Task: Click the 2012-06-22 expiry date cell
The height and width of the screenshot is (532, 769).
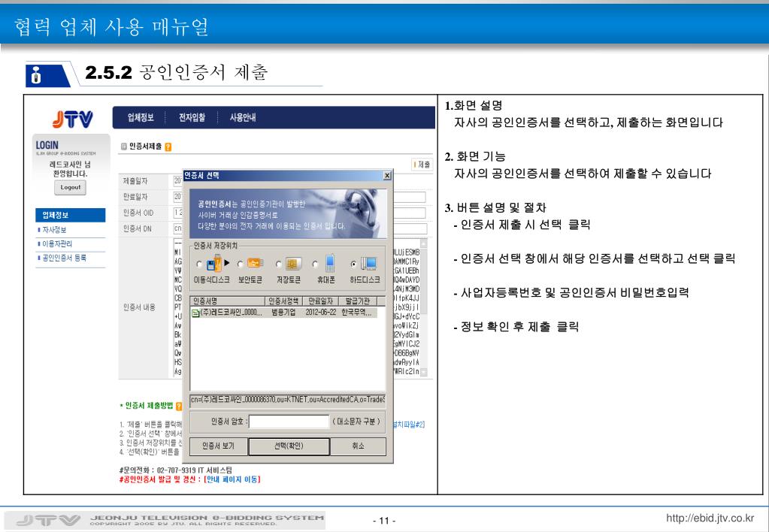Action: tap(321, 313)
